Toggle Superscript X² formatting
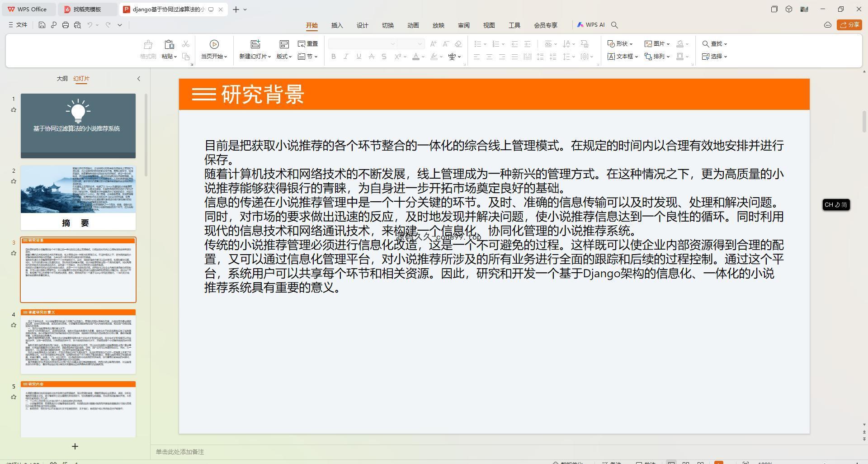Image resolution: width=868 pixels, height=464 pixels. tap(398, 57)
